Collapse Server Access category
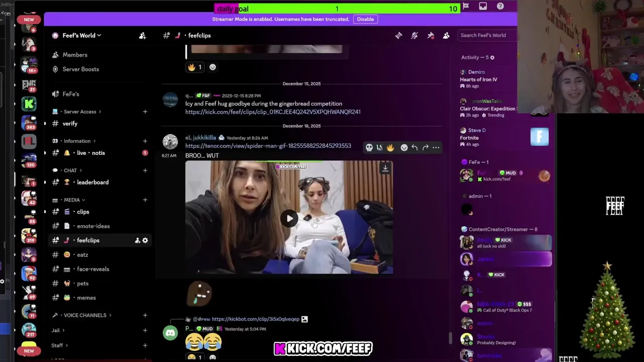Image resolution: width=644 pixels, height=362 pixels. 80,112
